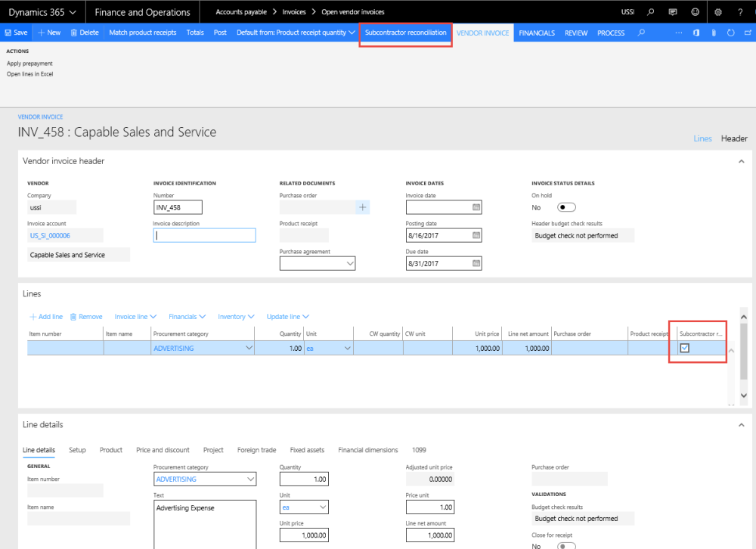This screenshot has width=756, height=549.
Task: Toggle the Close for receipt switch
Action: (x=566, y=546)
